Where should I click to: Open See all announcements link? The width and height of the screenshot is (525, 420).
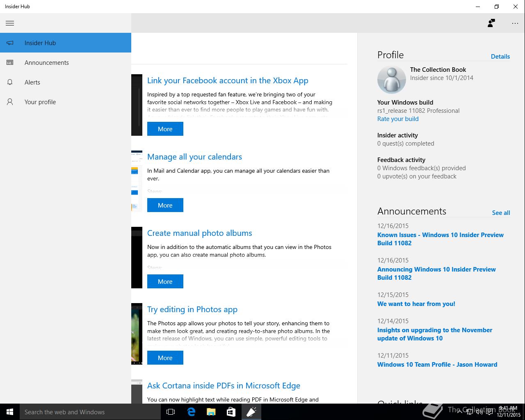pos(501,213)
